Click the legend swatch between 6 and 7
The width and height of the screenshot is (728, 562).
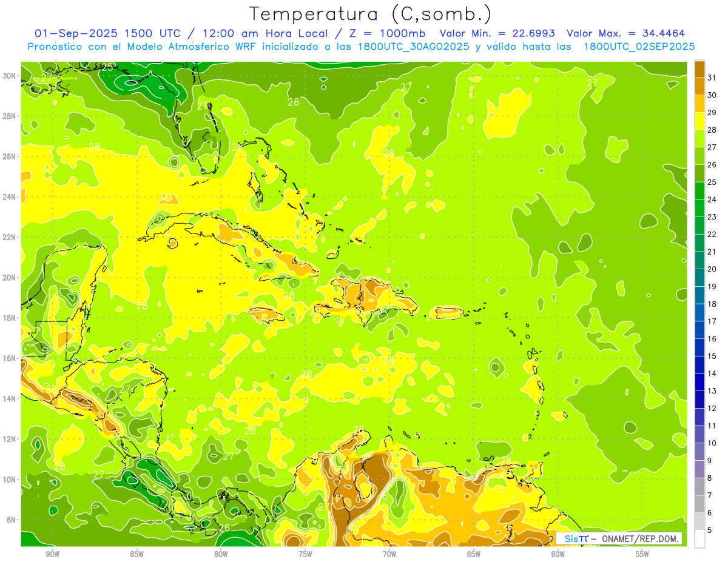pos(699,504)
